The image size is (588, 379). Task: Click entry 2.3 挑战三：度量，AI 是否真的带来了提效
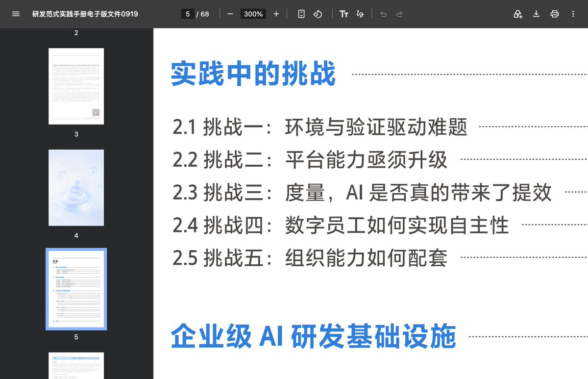[x=362, y=193]
